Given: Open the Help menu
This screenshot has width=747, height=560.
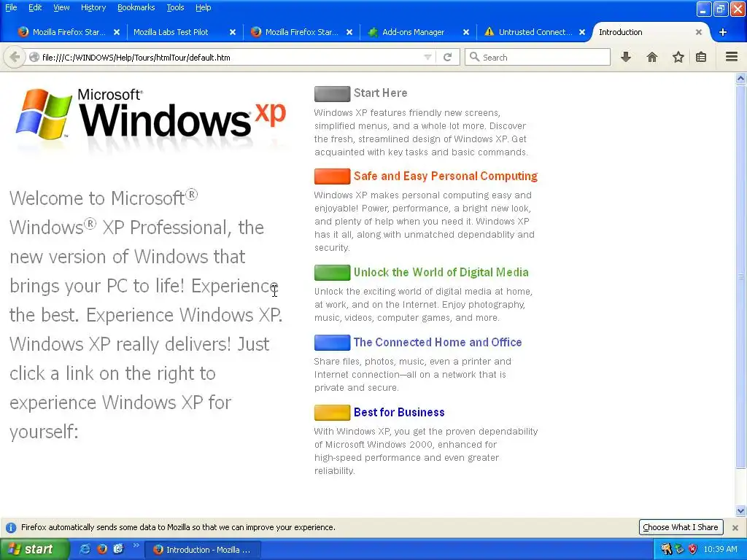Looking at the screenshot, I should [203, 7].
